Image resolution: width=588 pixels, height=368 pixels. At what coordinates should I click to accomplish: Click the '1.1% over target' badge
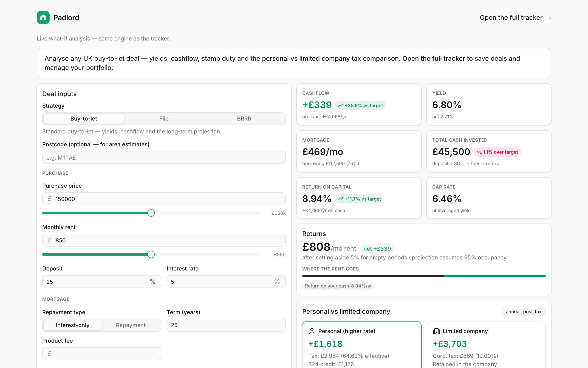coord(497,152)
